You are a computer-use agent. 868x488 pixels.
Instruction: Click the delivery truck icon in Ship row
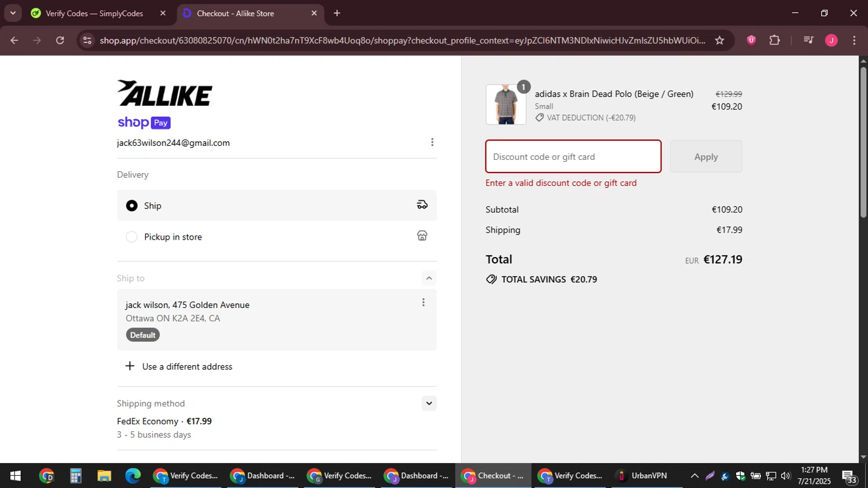coord(422,205)
